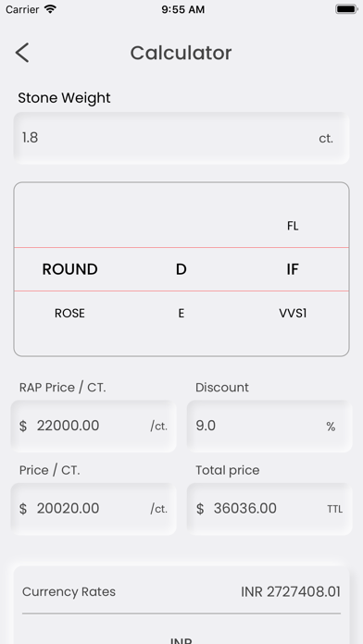Click the Total price 36036.00 field
The height and width of the screenshot is (644, 363).
click(269, 509)
